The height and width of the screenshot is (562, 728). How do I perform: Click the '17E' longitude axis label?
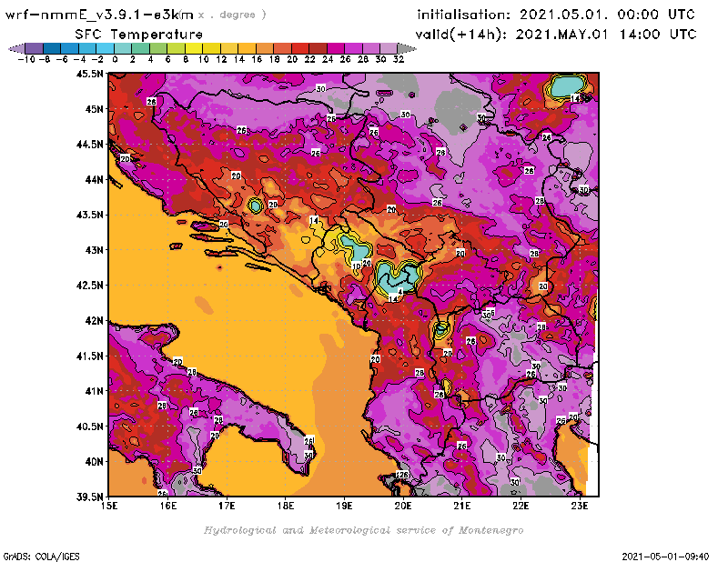(227, 506)
